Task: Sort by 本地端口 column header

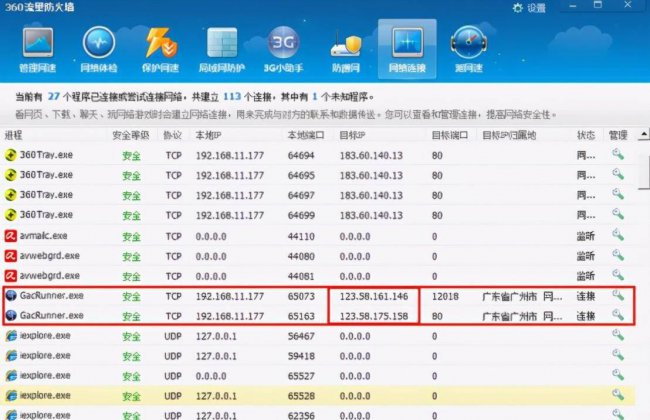Action: pos(306,135)
